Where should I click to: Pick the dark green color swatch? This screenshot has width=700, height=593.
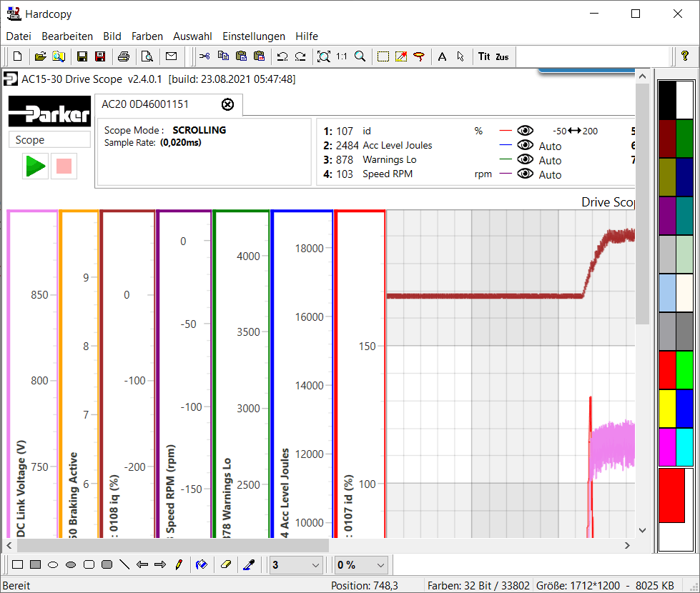coord(684,139)
